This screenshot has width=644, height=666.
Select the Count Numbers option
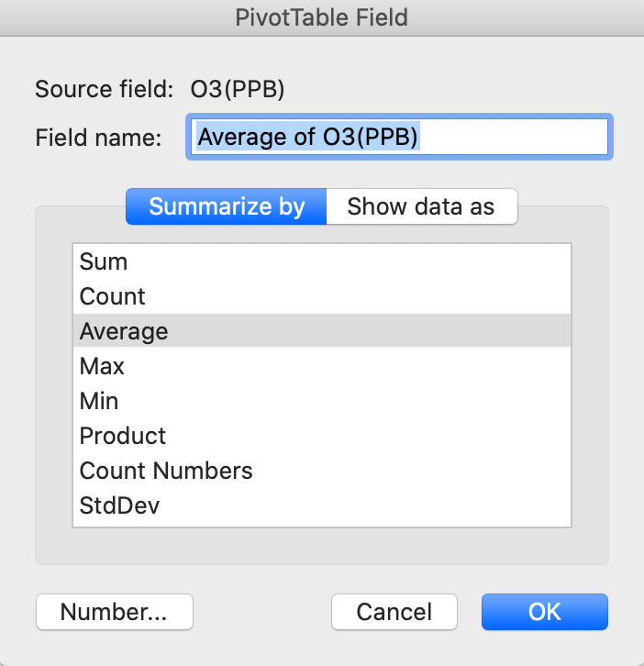pyautogui.click(x=166, y=471)
